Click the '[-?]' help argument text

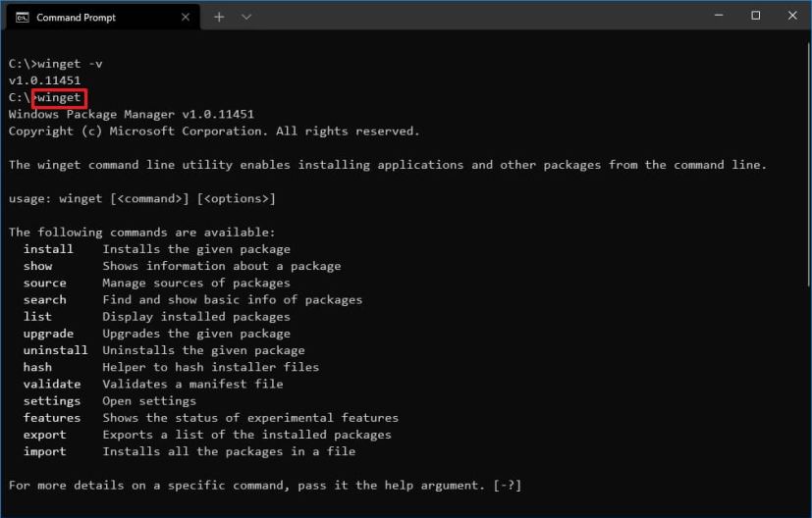point(508,486)
